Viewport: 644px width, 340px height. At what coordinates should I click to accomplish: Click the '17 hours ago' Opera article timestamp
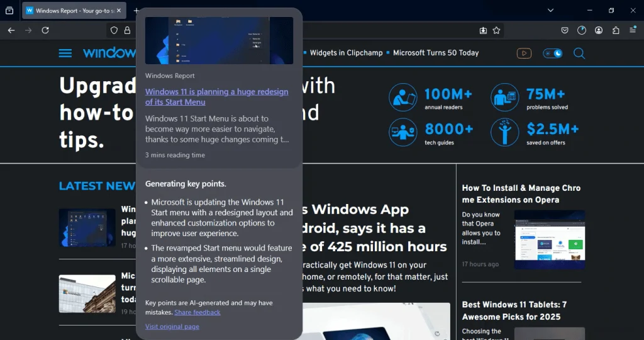click(x=480, y=264)
